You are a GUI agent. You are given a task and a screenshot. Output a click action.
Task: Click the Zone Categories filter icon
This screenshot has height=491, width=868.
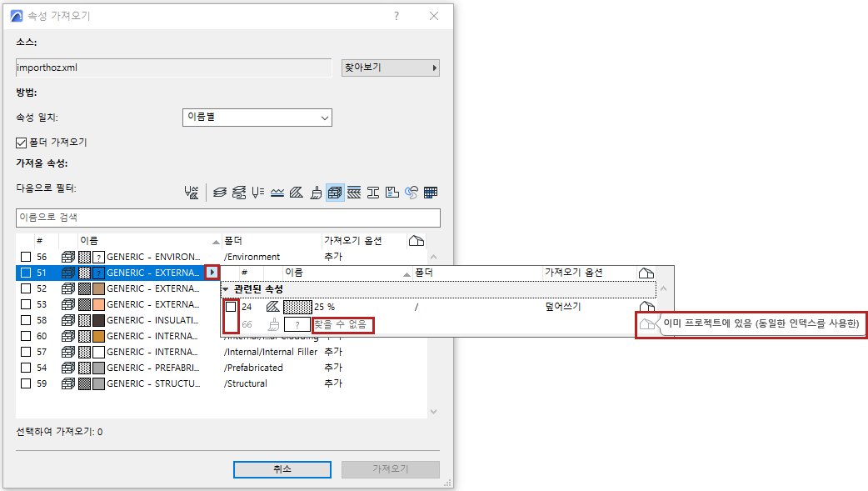[x=391, y=193]
